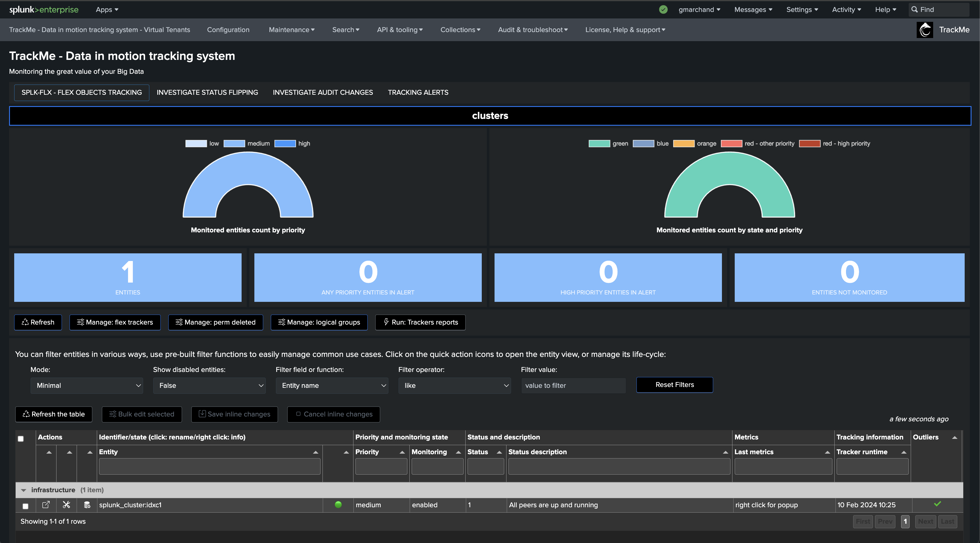This screenshot has width=980, height=543.
Task: Click the wrench tools icon for splunk_cluster:idxc1
Action: click(x=67, y=505)
